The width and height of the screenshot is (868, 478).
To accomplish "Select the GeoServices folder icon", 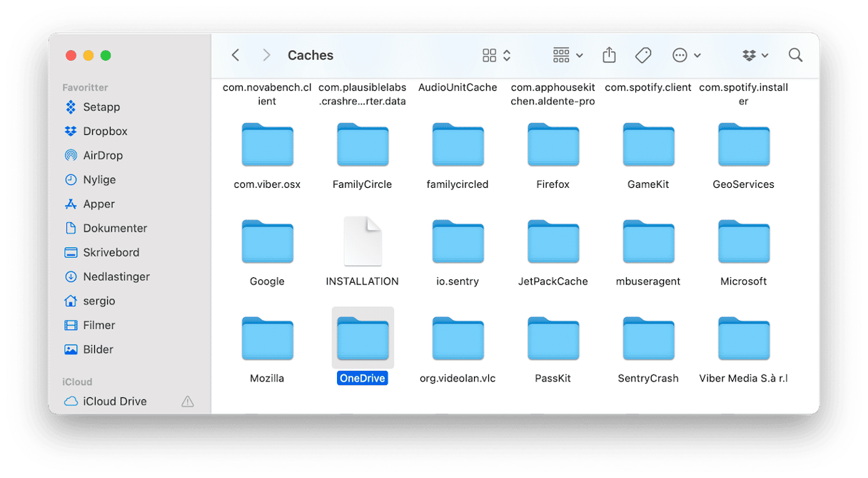I will (x=744, y=145).
